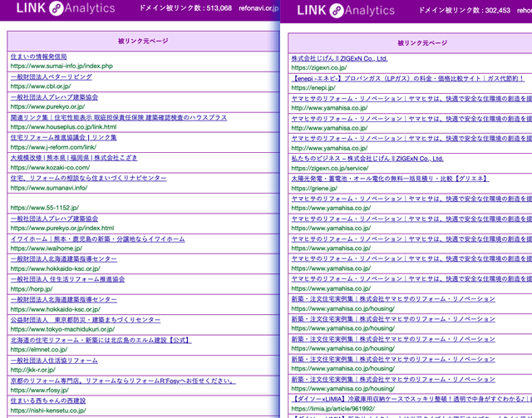The image size is (532, 418).
Task: Click the chain-link logo icon in the left LINK Analytics header
Action: [57, 8]
